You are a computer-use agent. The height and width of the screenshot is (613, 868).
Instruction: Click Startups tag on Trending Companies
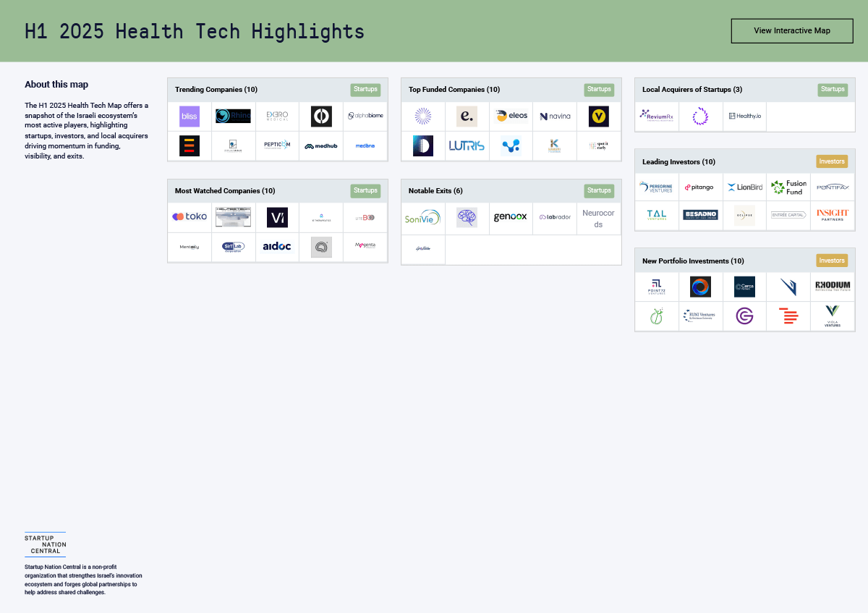click(x=365, y=90)
